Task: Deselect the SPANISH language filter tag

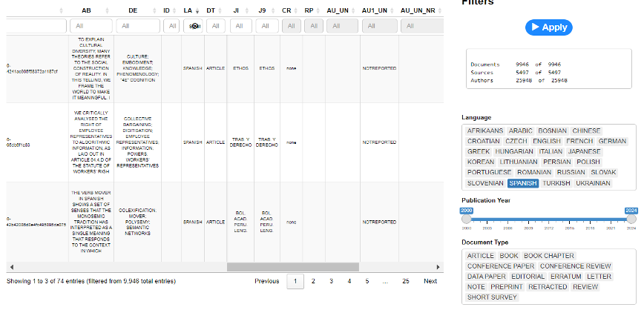Action: coord(522,183)
